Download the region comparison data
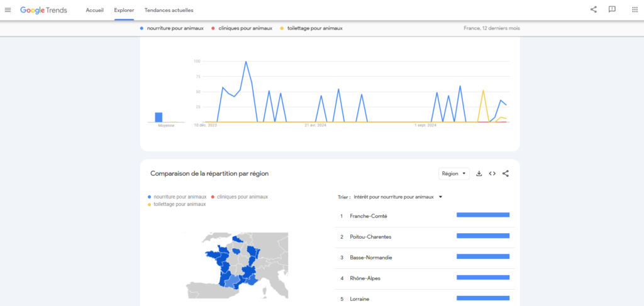 click(479, 173)
